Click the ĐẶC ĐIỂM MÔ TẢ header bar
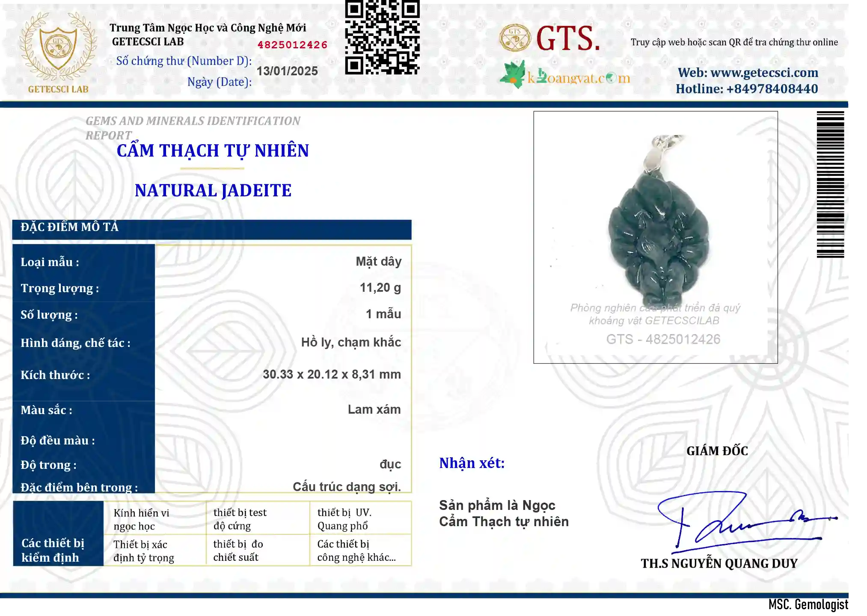Viewport: 867px width, 616px height. (212, 230)
